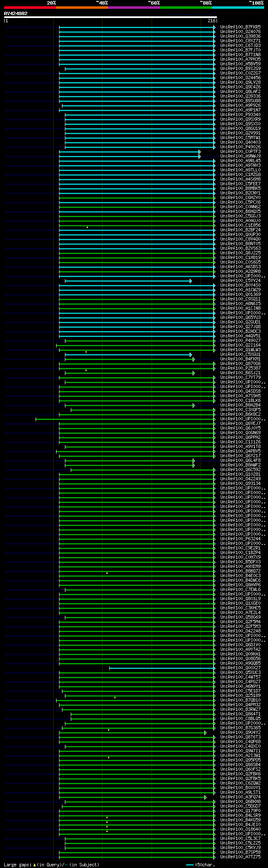Select the query sequence label AV424802

click(16, 13)
